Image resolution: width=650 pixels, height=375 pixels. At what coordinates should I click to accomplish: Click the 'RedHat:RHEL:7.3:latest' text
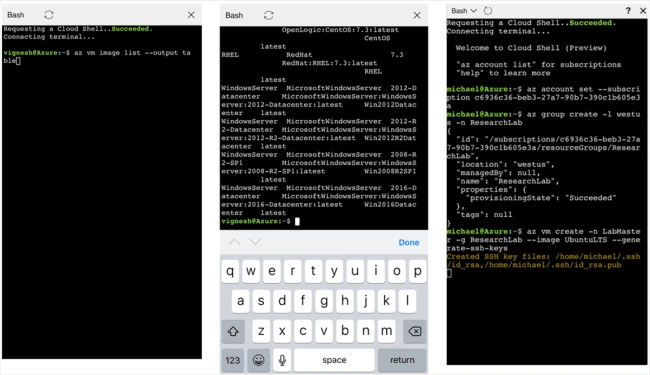coord(330,63)
